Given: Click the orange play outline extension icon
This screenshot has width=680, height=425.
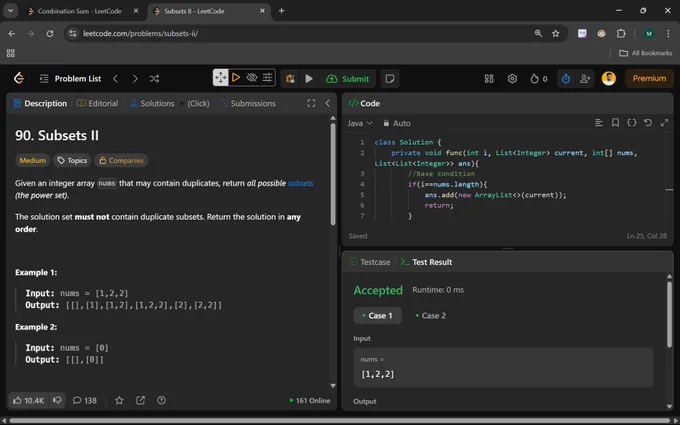Looking at the screenshot, I should point(236,78).
